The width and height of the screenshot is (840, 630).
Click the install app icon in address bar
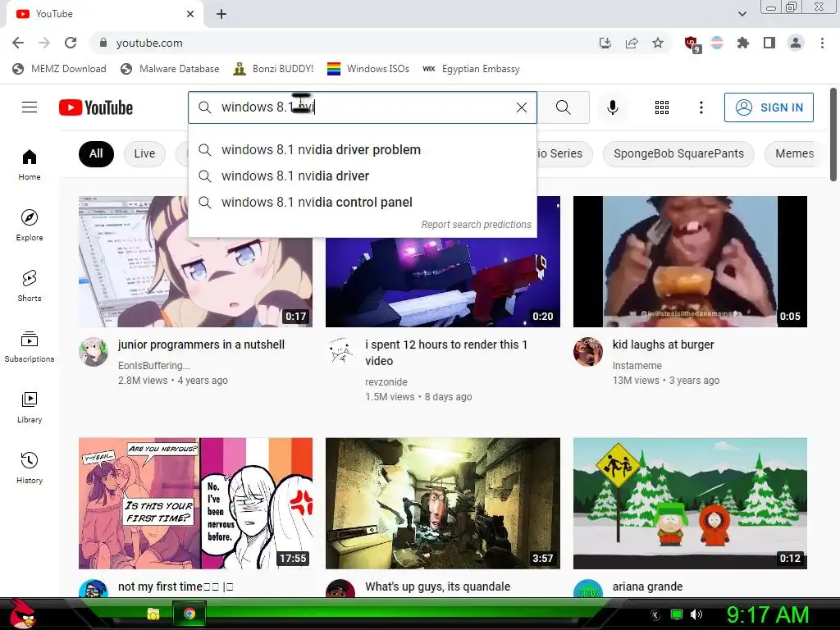(x=605, y=43)
